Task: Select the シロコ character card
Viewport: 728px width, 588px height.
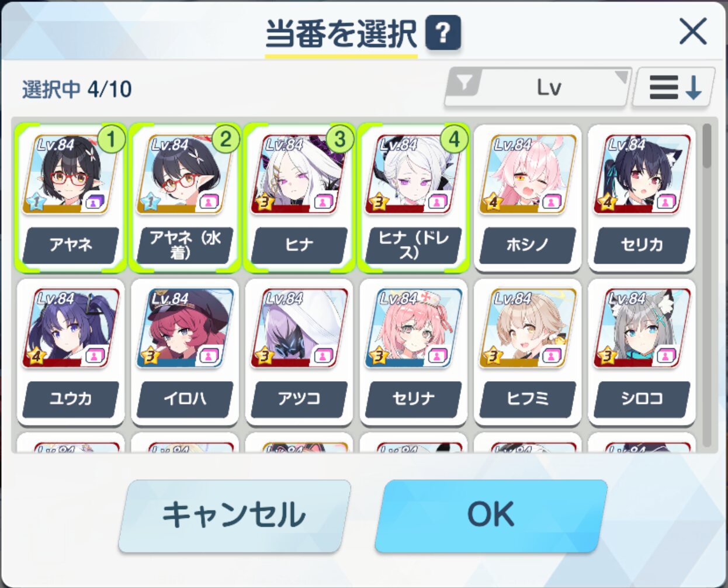Action: pyautogui.click(x=642, y=352)
